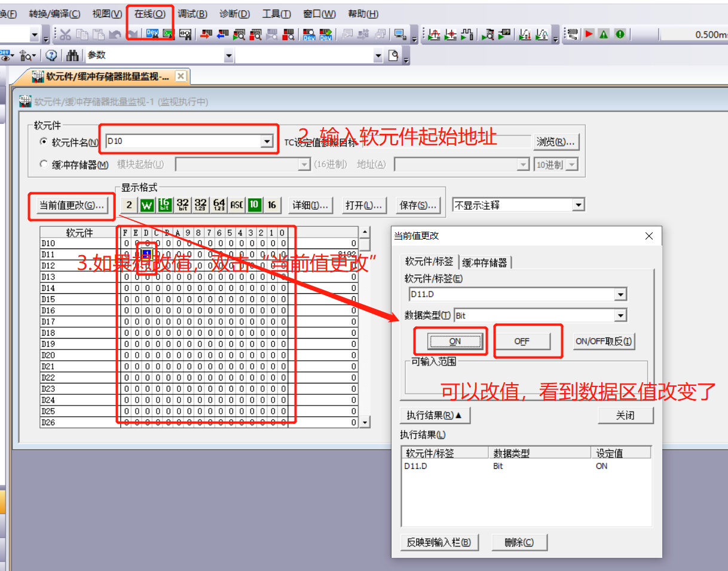Click the 删除(C) button
Screen dimensions: 728x571
(519, 542)
